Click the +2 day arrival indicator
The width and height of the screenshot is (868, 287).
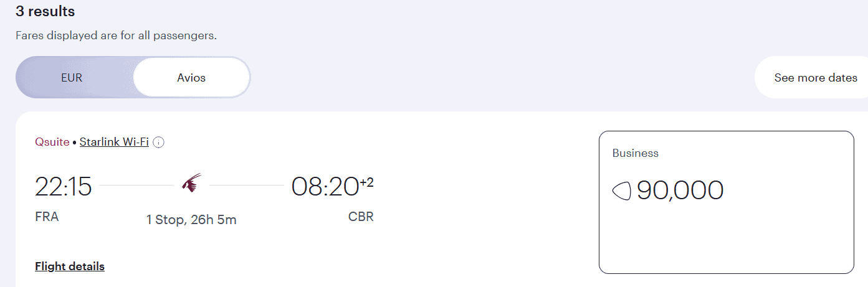366,181
